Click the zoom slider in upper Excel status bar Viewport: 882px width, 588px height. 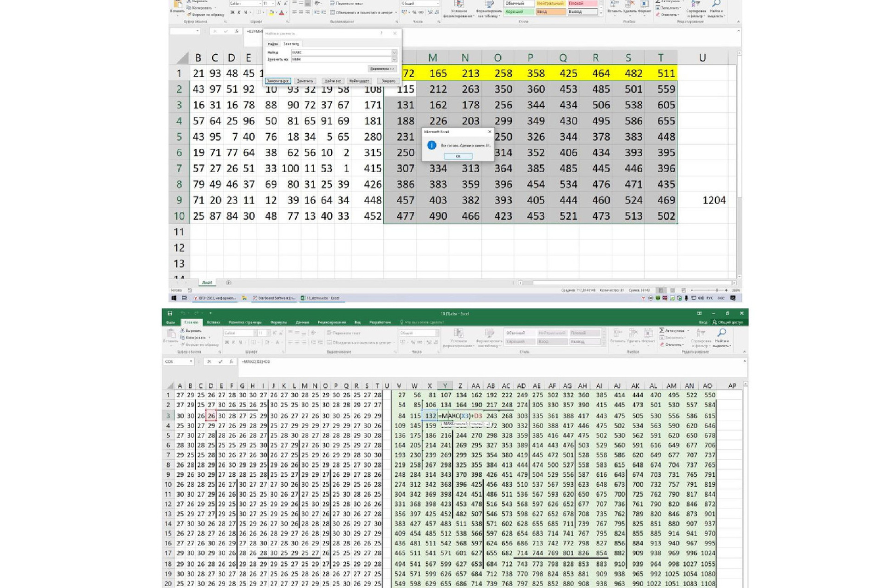click(x=717, y=290)
